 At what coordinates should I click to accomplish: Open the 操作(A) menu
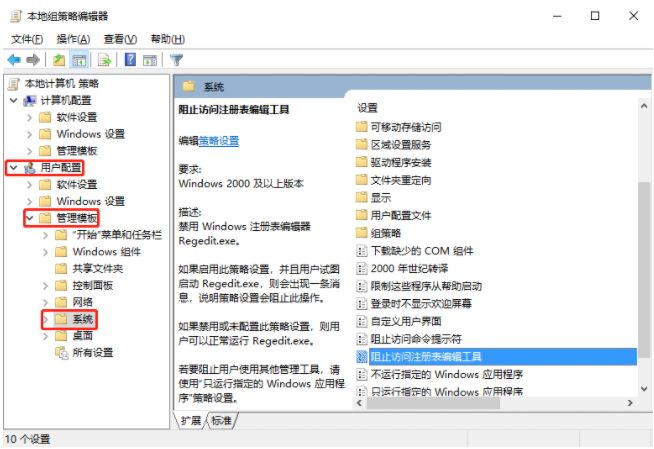[73, 38]
